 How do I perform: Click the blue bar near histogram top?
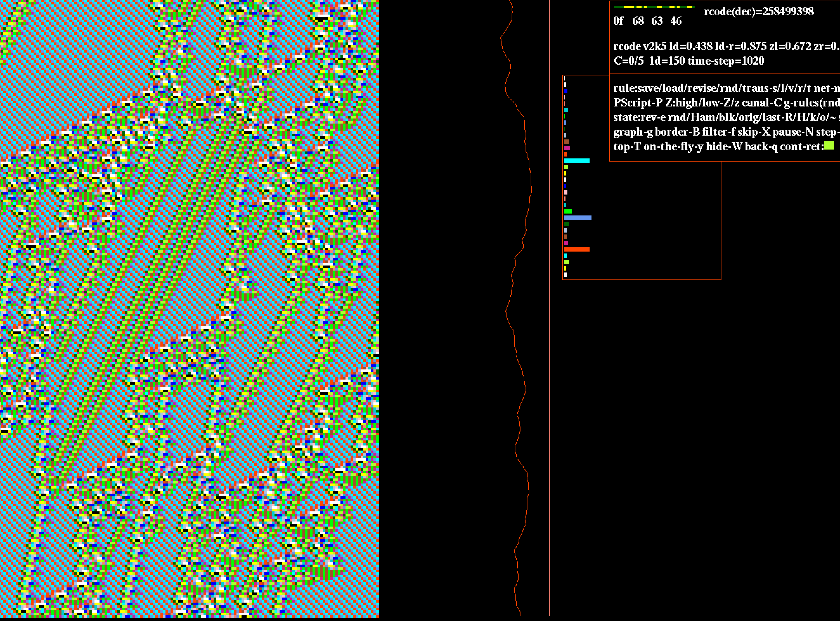tap(565, 91)
